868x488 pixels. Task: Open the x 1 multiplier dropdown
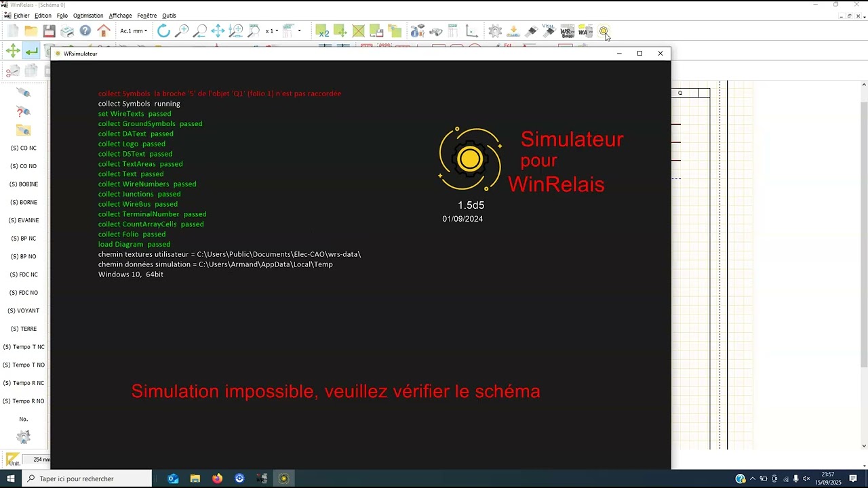[273, 31]
